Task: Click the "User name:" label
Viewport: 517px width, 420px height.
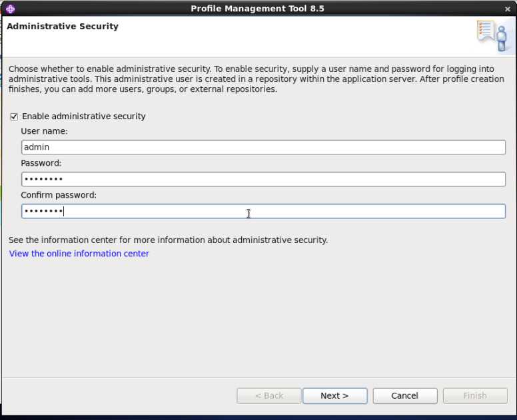Action: click(44, 131)
